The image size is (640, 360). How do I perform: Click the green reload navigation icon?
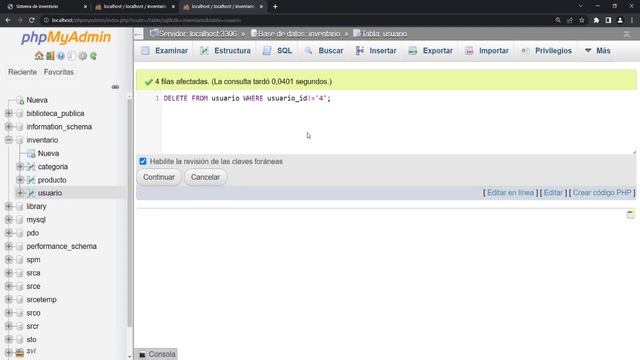93,56
